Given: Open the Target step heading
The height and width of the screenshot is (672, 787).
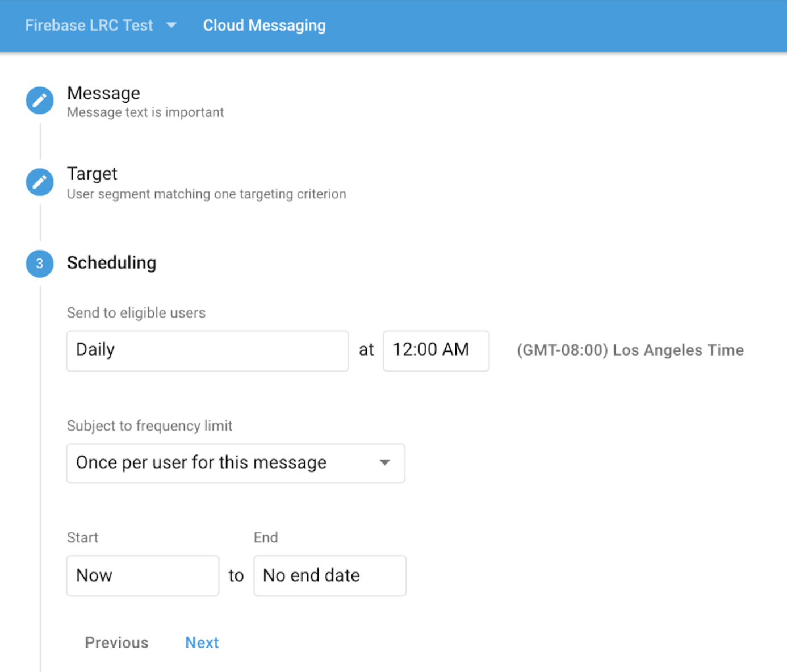Looking at the screenshot, I should 92,173.
